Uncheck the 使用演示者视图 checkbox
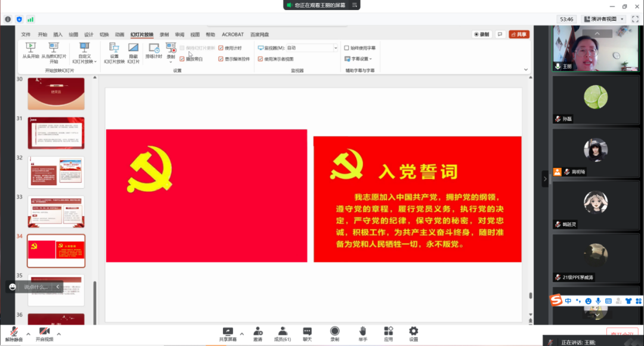The image size is (644, 346). [x=261, y=59]
